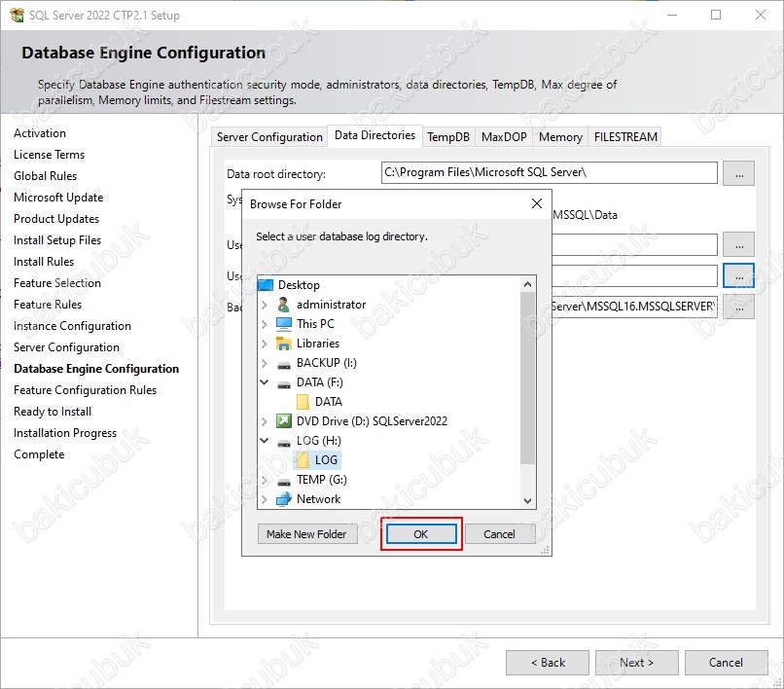This screenshot has height=689, width=784.
Task: Click the LOG (H:) drive icon
Action: (x=283, y=443)
